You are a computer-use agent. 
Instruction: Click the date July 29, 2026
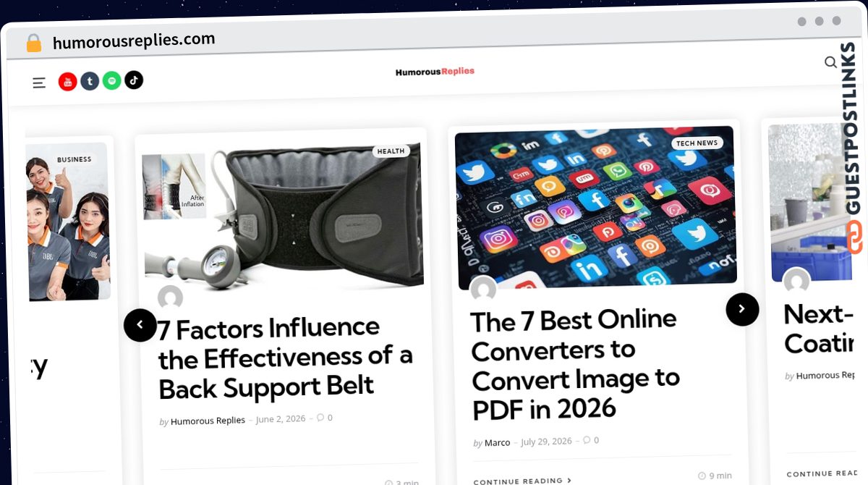(546, 442)
